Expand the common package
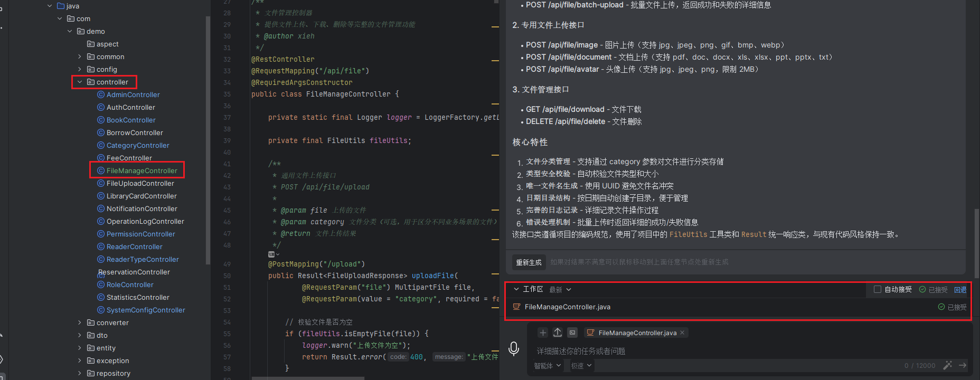This screenshot has width=980, height=380. (x=80, y=56)
